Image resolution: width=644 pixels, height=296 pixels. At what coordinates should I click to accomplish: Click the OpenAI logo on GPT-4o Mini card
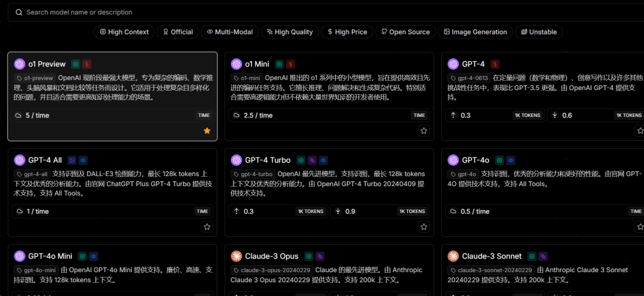20,257
